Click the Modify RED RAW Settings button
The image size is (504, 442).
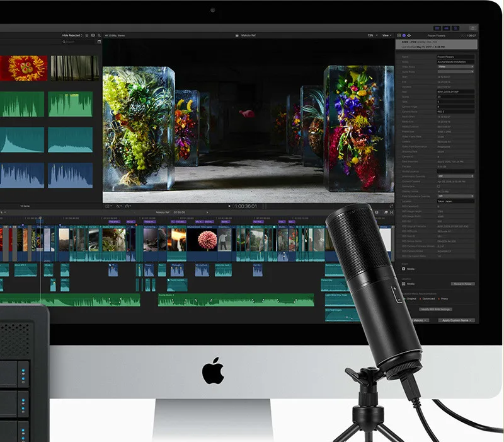tap(435, 309)
